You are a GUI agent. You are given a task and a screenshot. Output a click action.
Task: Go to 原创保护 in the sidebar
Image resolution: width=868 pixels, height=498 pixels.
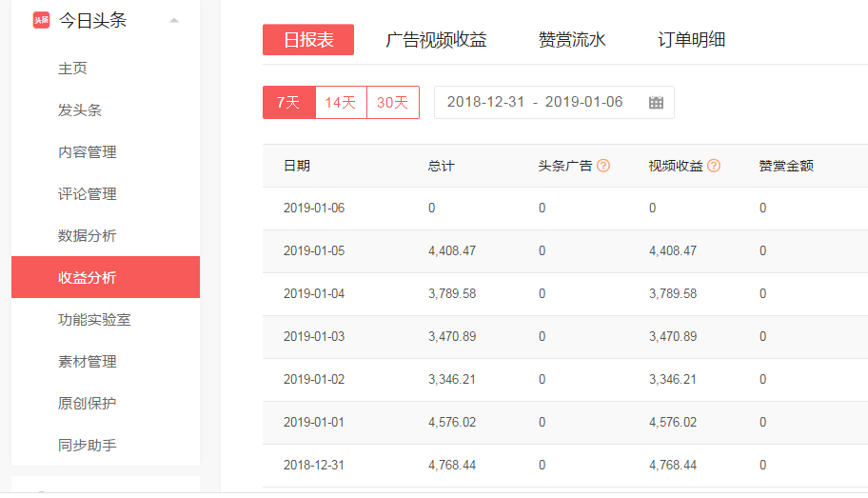pyautogui.click(x=87, y=404)
